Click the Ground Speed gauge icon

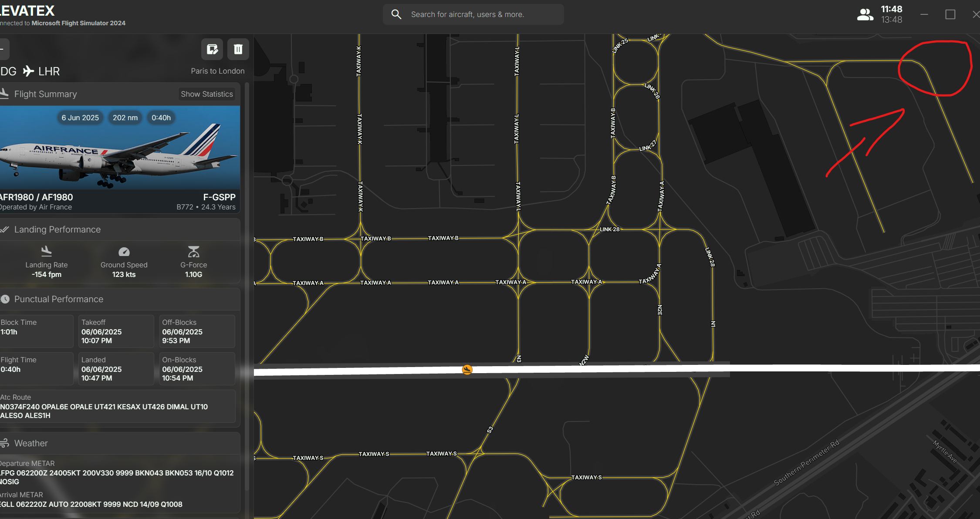point(124,252)
